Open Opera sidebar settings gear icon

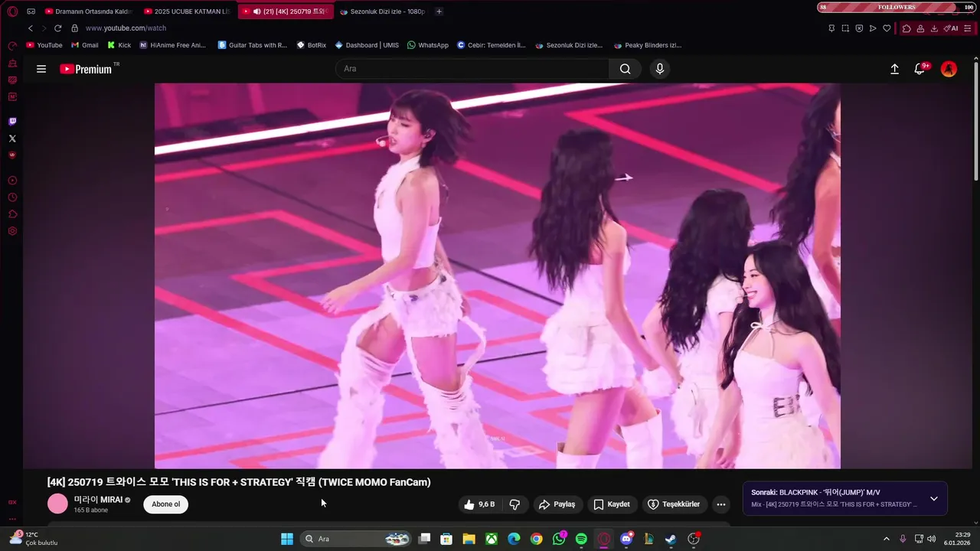click(x=12, y=231)
